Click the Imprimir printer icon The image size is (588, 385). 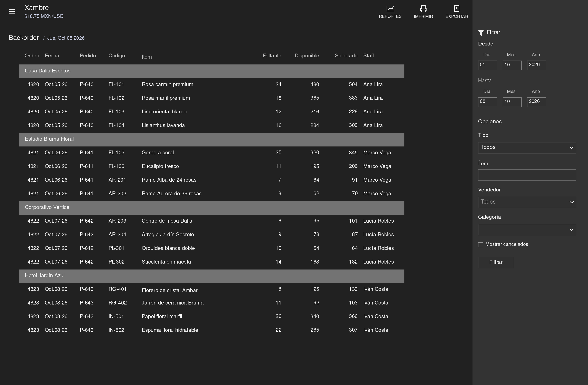pos(423,9)
